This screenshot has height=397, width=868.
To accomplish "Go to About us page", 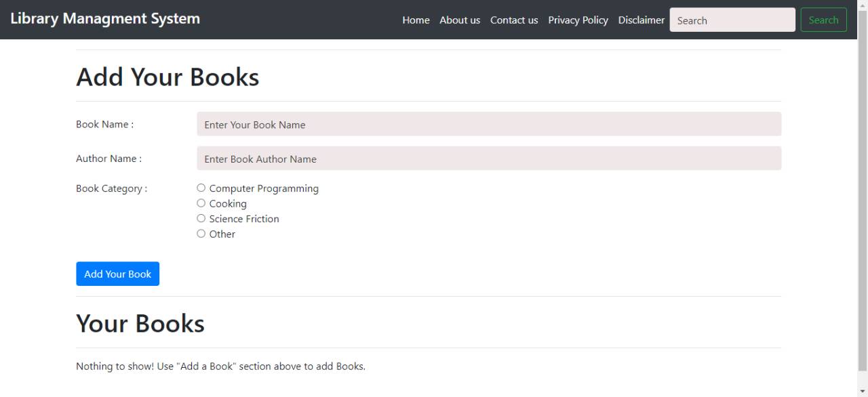I will coord(460,20).
